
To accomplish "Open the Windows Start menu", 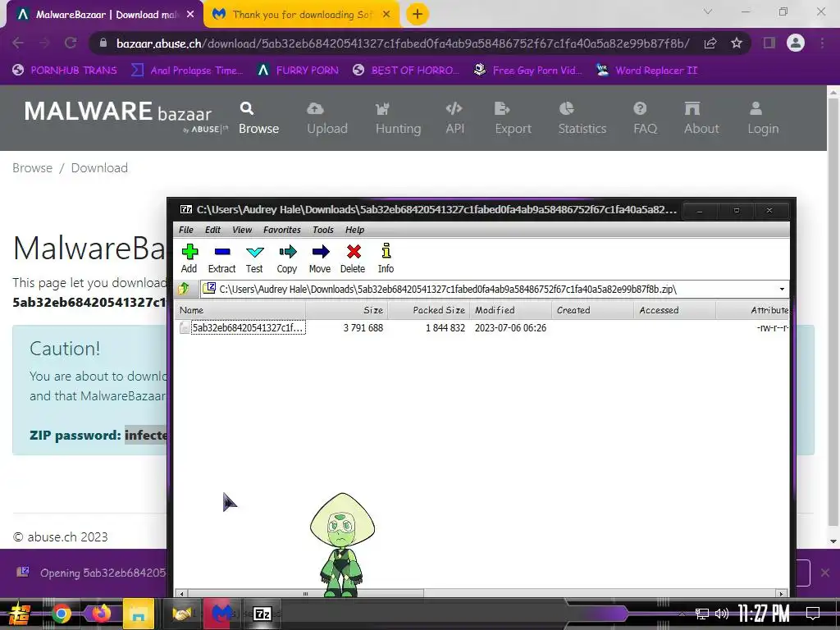I will (20, 614).
